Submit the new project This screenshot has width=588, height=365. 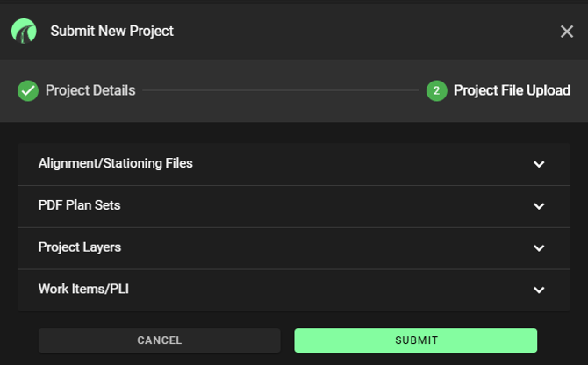(x=415, y=340)
